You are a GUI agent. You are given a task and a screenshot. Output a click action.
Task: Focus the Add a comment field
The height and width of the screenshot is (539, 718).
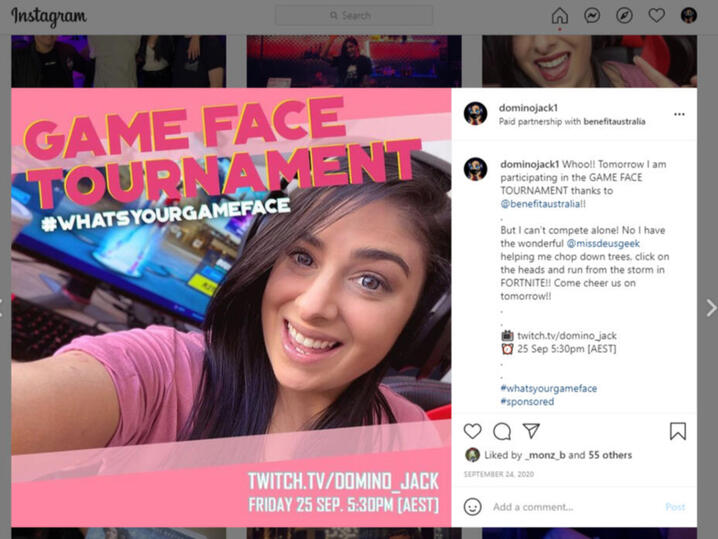tap(575, 507)
